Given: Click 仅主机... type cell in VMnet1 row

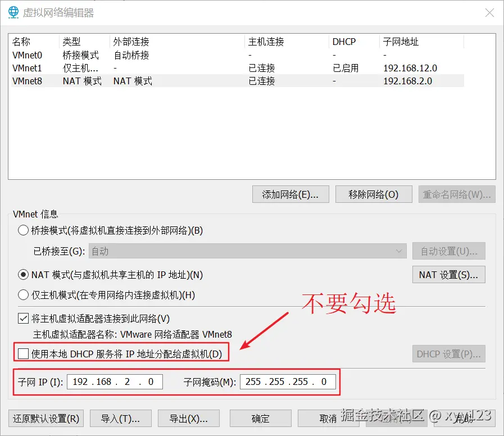Looking at the screenshot, I should (x=80, y=68).
